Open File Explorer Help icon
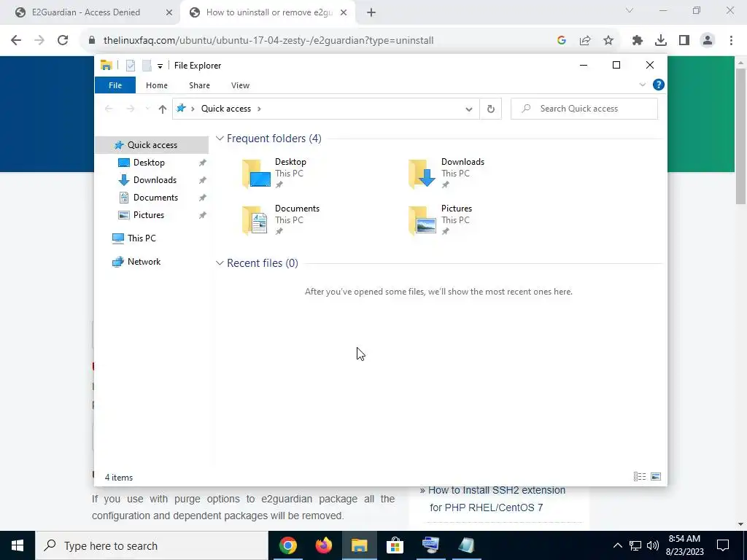Viewport: 747px width, 560px height. coord(659,85)
